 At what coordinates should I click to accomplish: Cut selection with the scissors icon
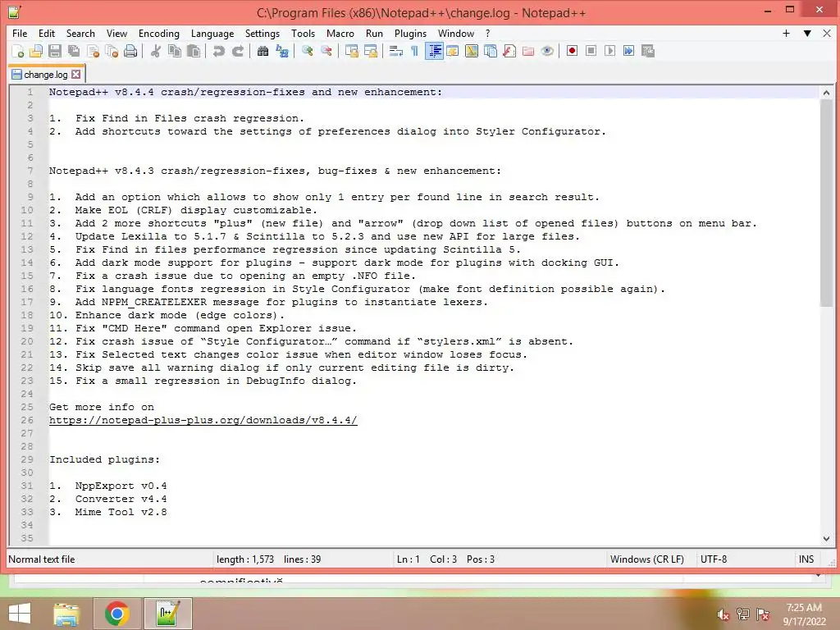(156, 51)
